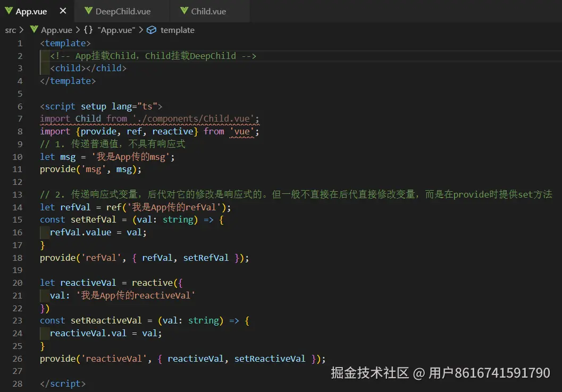Click the "refVal.value = val;" statement

click(98, 232)
